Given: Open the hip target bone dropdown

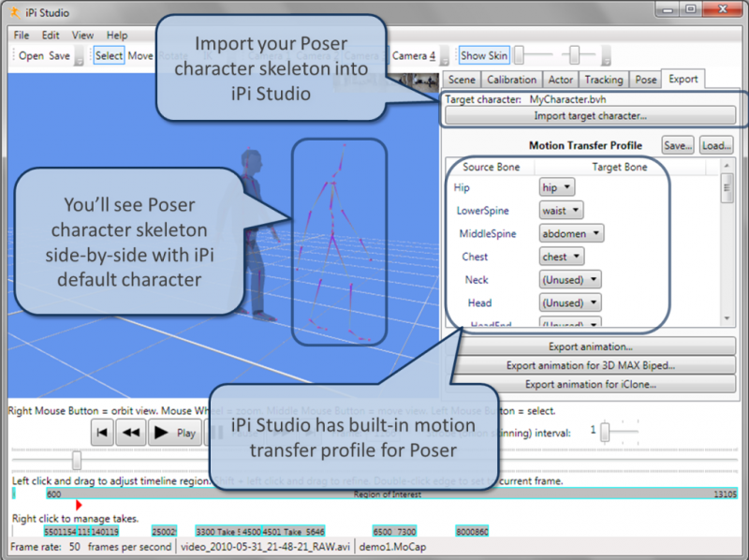Looking at the screenshot, I should point(557,187).
